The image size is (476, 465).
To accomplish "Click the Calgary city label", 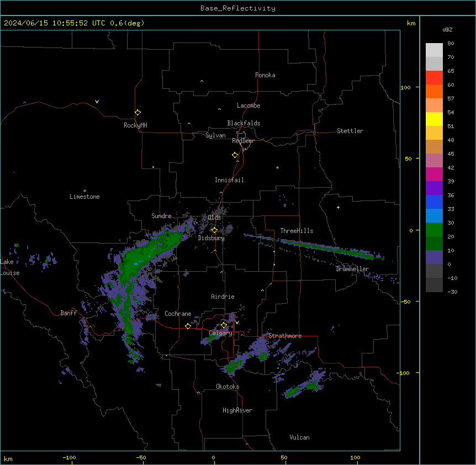I will (x=221, y=333).
